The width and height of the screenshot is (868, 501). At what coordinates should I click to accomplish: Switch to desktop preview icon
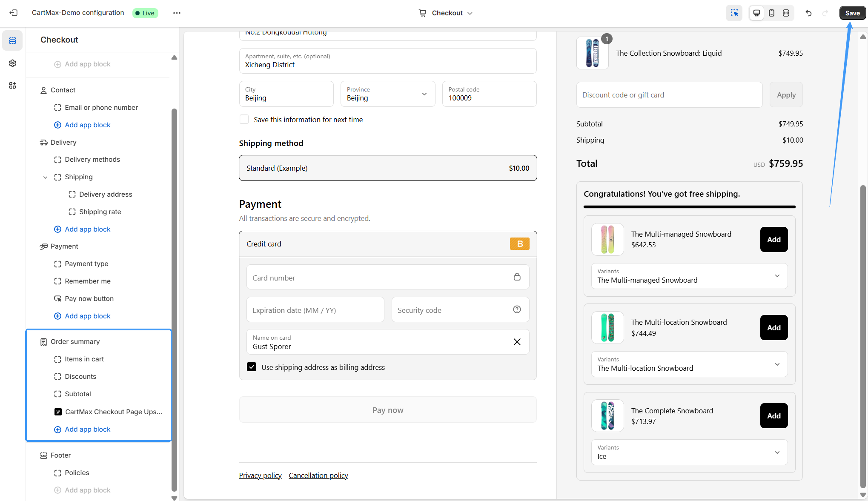pos(756,13)
